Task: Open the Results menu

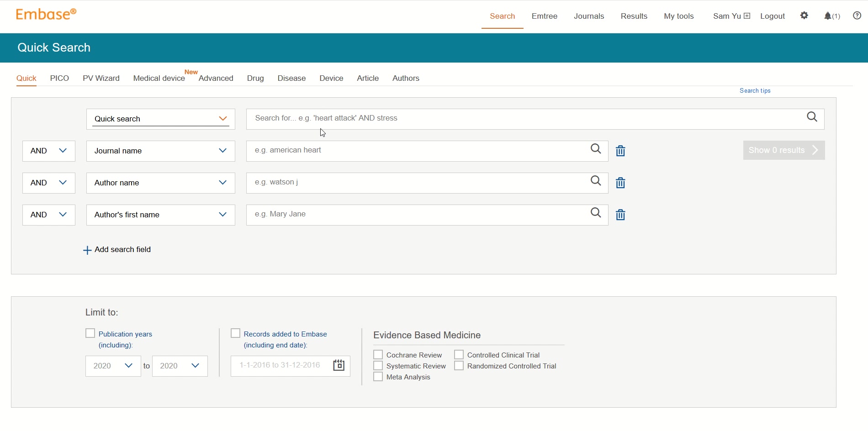Action: 634,16
